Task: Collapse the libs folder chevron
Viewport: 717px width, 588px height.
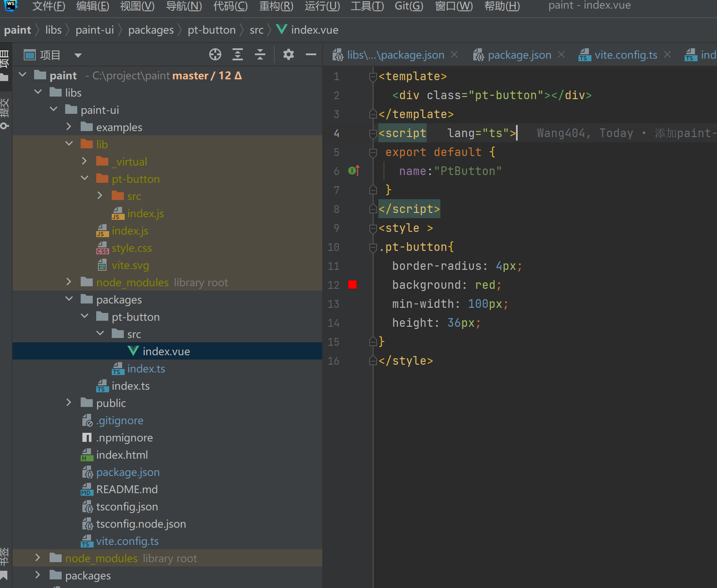Action: (x=38, y=92)
